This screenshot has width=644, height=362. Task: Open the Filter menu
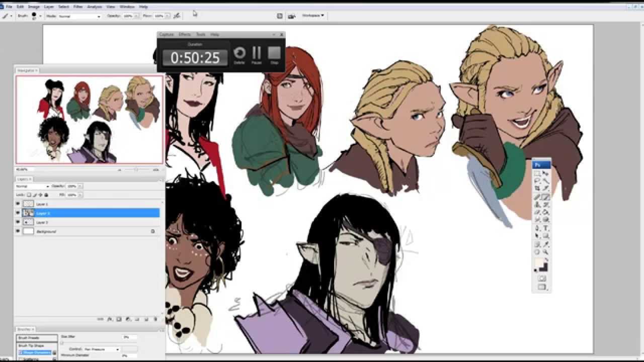coord(78,7)
